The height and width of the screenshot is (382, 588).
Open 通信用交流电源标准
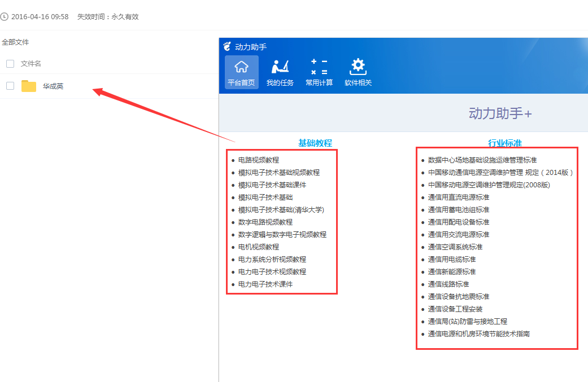tap(459, 234)
